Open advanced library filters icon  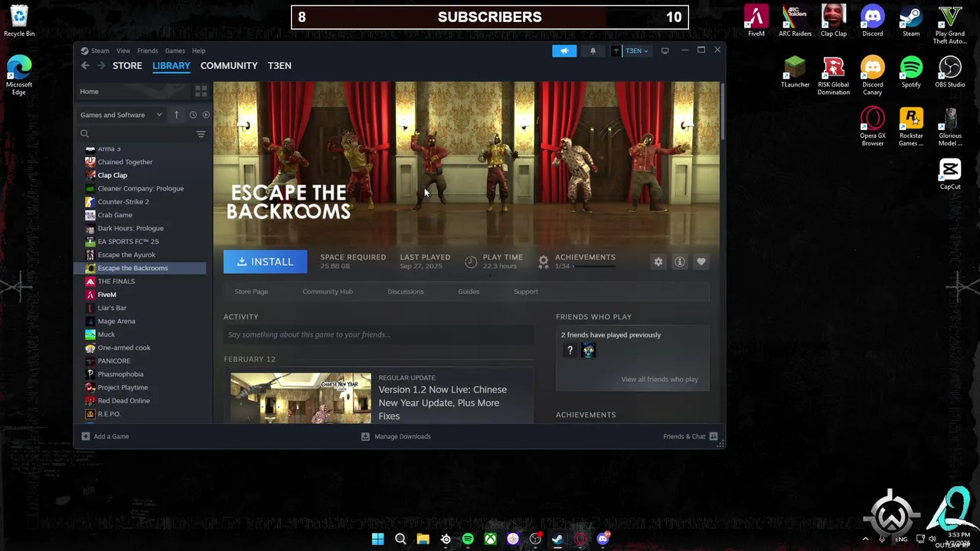click(201, 134)
